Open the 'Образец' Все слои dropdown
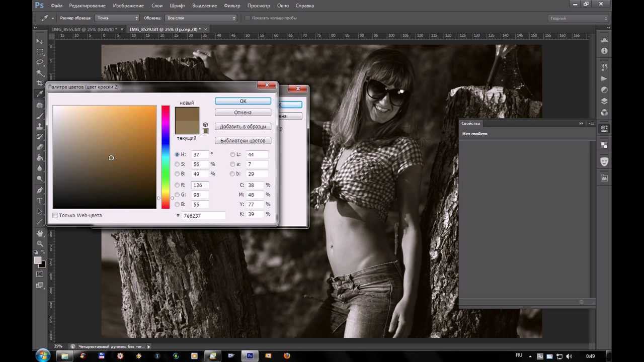The height and width of the screenshot is (362, 644). point(200,18)
